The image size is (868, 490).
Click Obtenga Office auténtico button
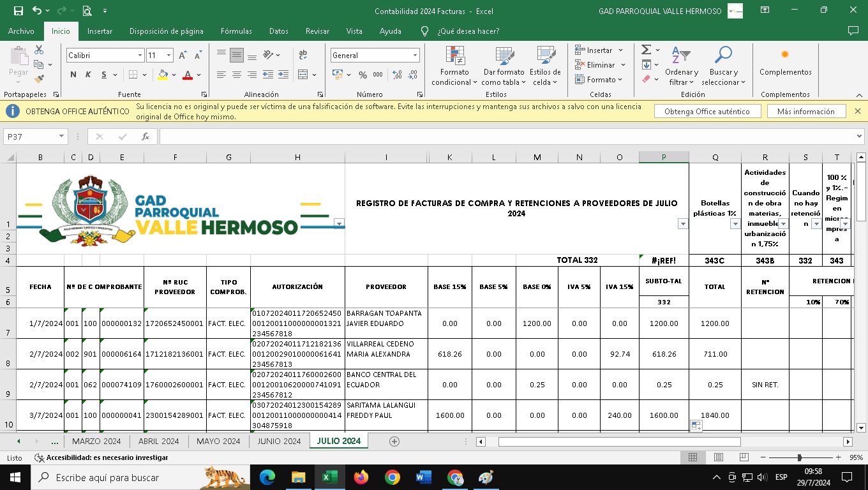[x=707, y=111]
